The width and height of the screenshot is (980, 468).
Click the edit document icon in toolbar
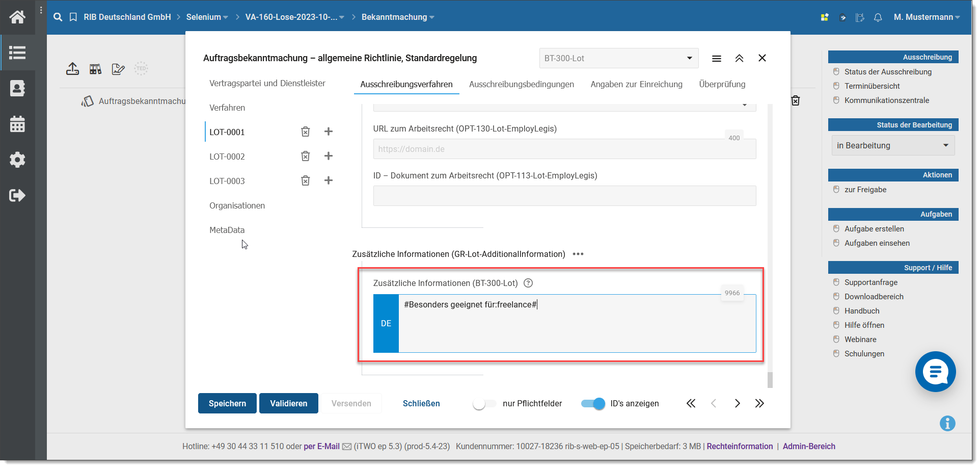click(118, 69)
